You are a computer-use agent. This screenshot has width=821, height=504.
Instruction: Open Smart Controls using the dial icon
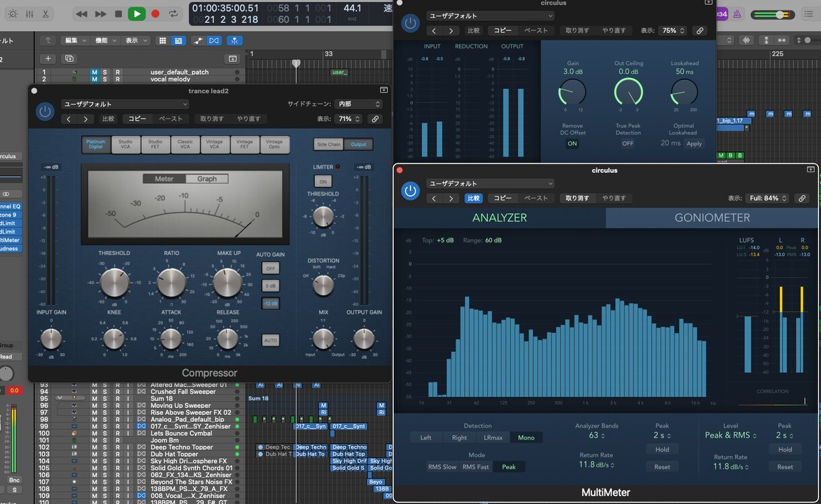(12, 13)
